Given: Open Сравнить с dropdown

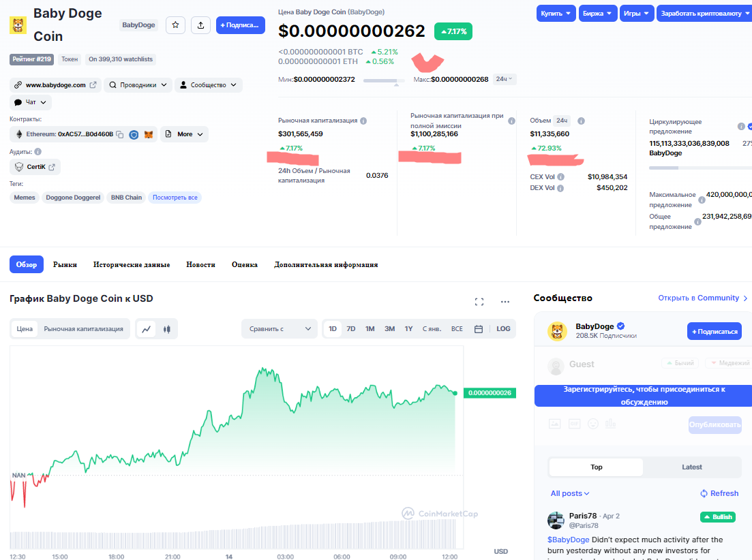Looking at the screenshot, I should tap(280, 329).
